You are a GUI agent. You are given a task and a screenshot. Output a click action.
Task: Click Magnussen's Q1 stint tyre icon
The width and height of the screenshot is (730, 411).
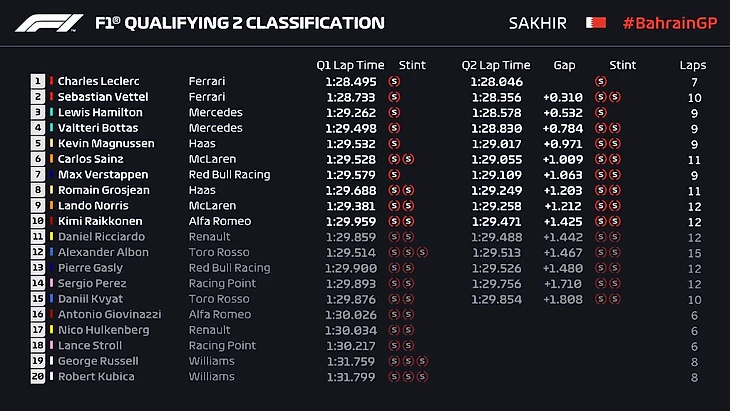(394, 144)
